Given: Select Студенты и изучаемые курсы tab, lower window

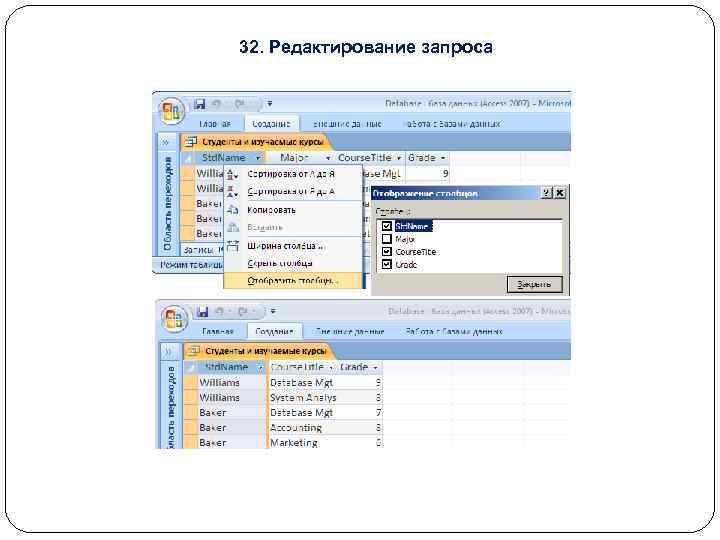Looking at the screenshot, I should coord(258,351).
